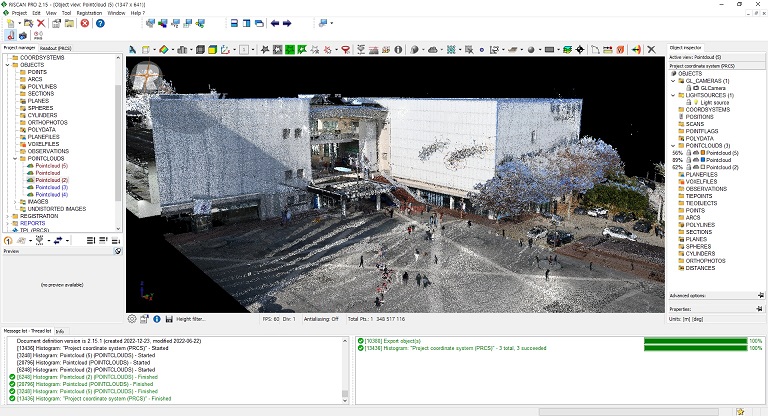This screenshot has height=416, width=768.
Task: Cascade windows icon
Action: 259,23
